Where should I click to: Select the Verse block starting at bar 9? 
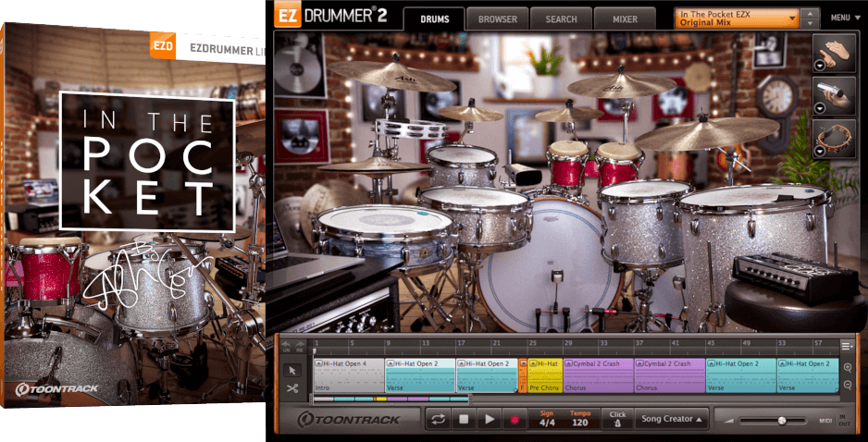420,375
